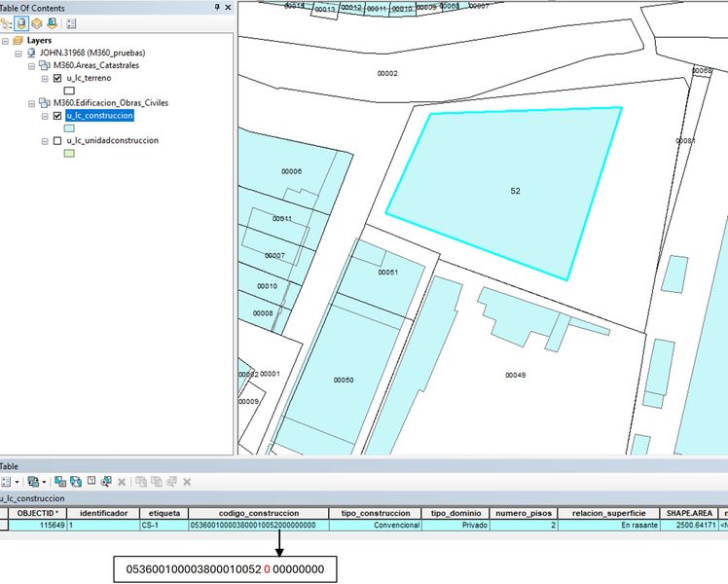Open Table of Contents options icon
Screen dimensions: 728x584
click(71, 23)
